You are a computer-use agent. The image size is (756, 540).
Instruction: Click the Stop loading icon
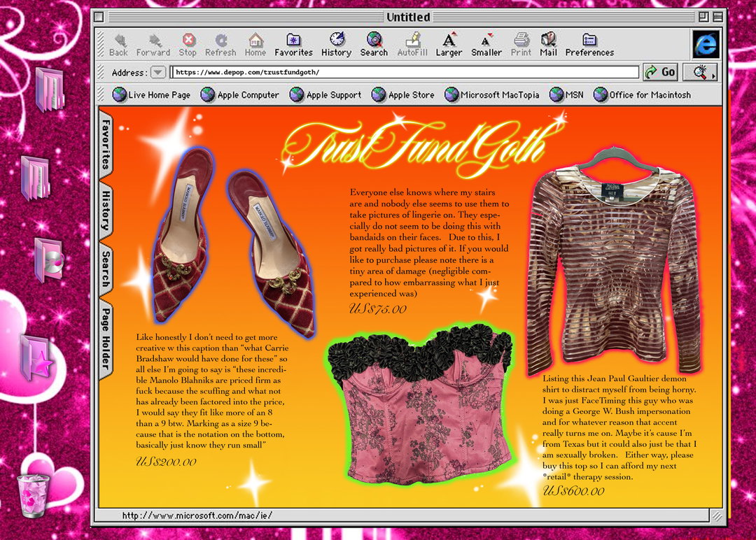click(x=188, y=44)
